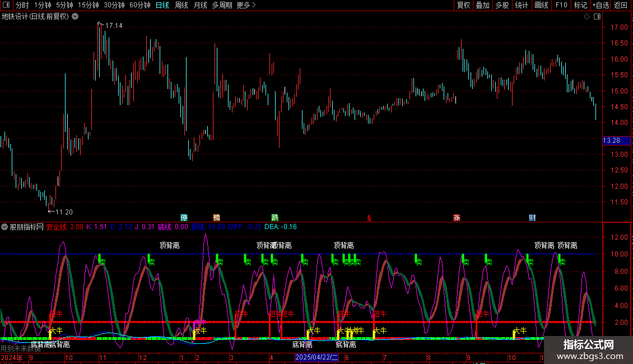Expand the 股朋指标网 indicator dropdown arrow
This screenshot has width=633, height=364.
point(5,227)
